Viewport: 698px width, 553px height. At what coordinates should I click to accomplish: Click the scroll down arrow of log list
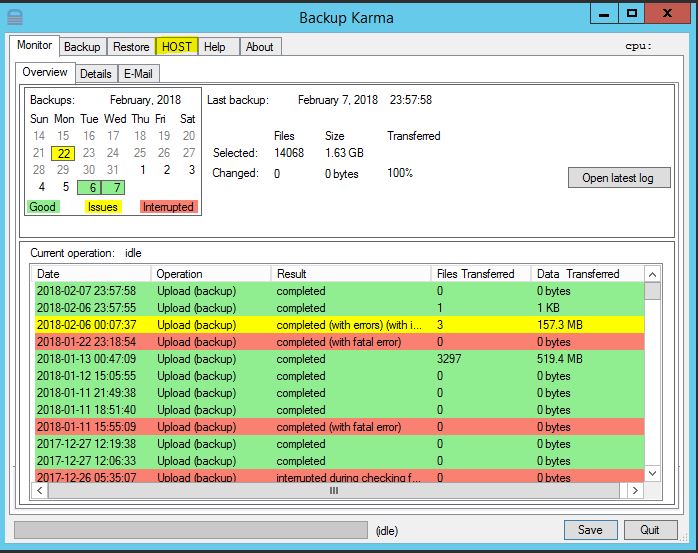(653, 473)
